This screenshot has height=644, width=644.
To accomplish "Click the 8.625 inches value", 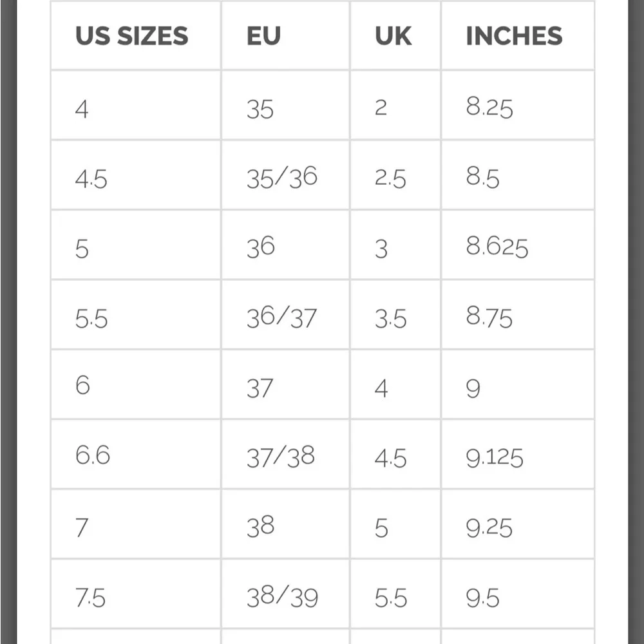I will tap(497, 248).
